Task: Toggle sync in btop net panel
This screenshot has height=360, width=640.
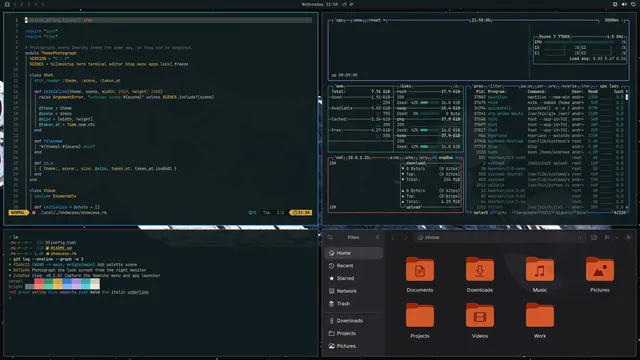Action: (x=394, y=158)
